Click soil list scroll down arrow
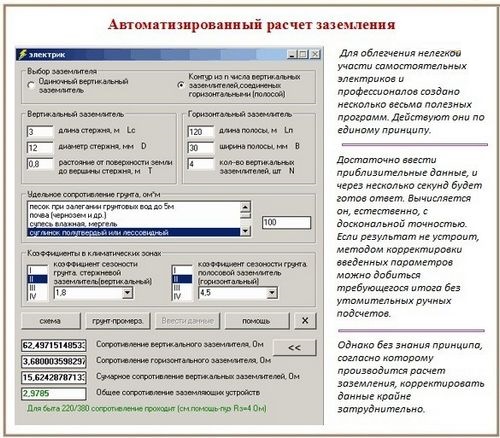The height and width of the screenshot is (438, 500). click(x=245, y=231)
